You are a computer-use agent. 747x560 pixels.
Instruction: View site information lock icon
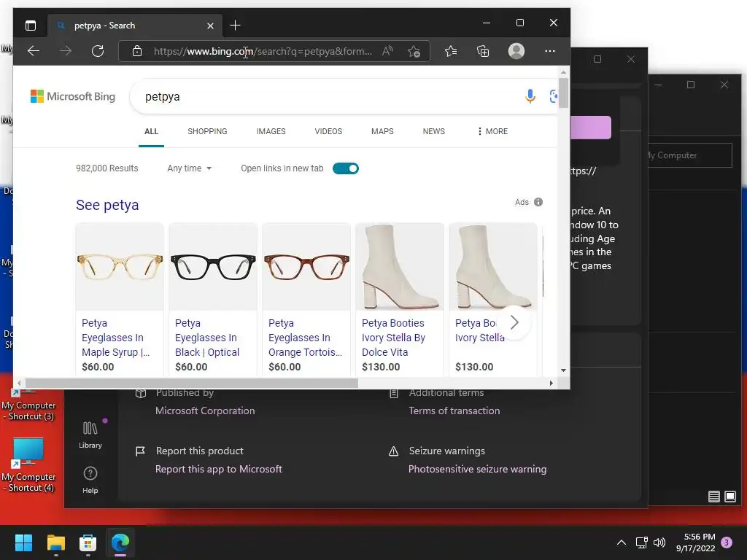coord(137,51)
